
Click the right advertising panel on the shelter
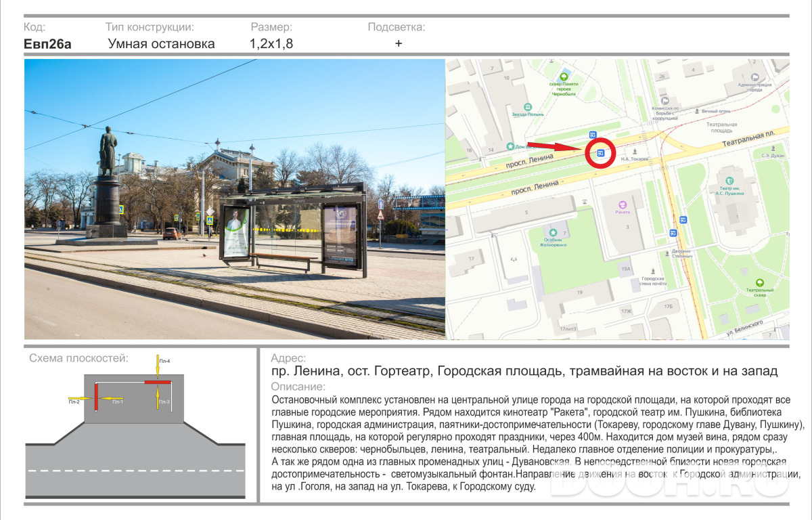pos(339,234)
